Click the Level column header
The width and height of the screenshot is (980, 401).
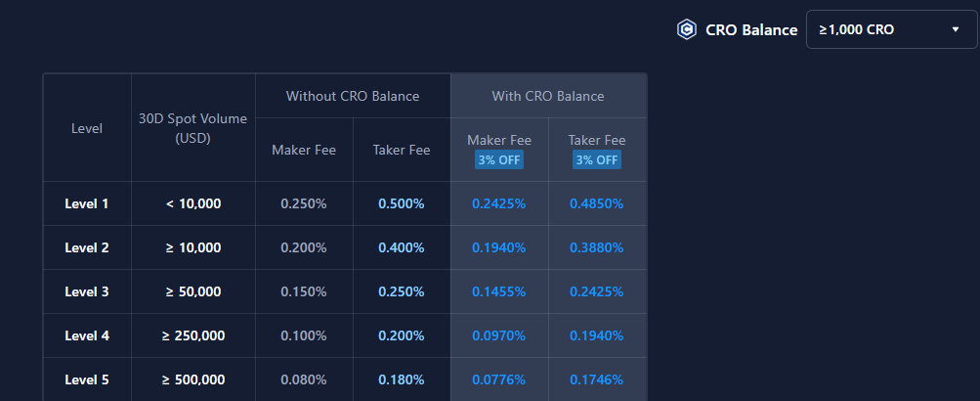[x=87, y=128]
